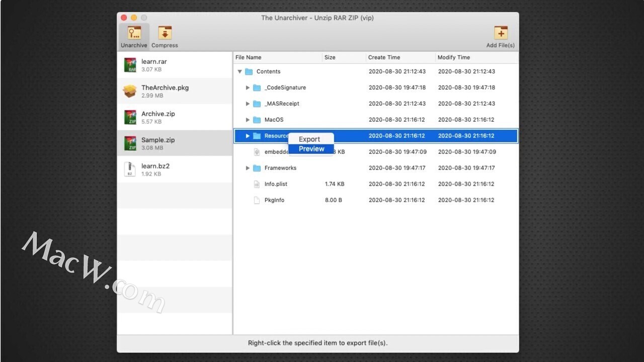Click the _MASReceipt row label
Image resolution: width=644 pixels, height=362 pixels.
pos(282,104)
